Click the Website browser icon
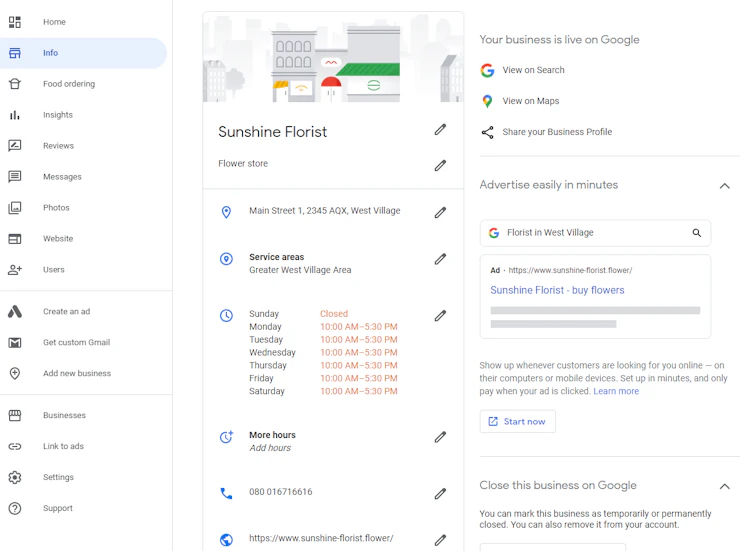 tap(15, 239)
